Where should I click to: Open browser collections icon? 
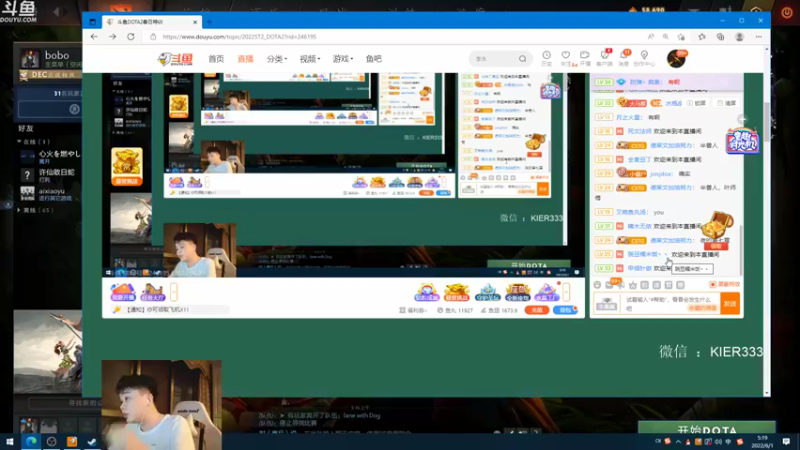click(720, 37)
